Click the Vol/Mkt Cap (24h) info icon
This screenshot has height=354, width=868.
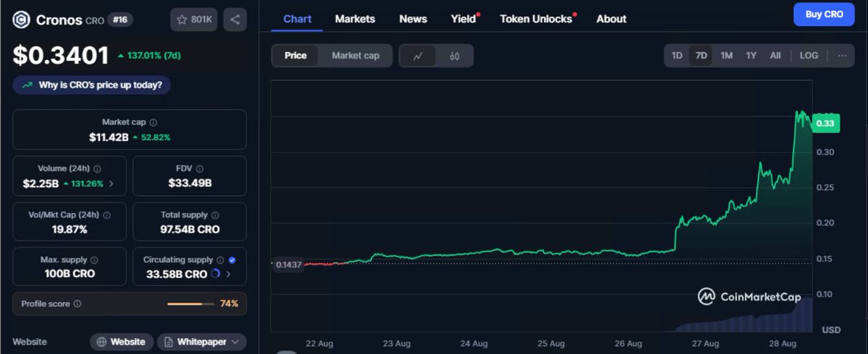(x=108, y=215)
